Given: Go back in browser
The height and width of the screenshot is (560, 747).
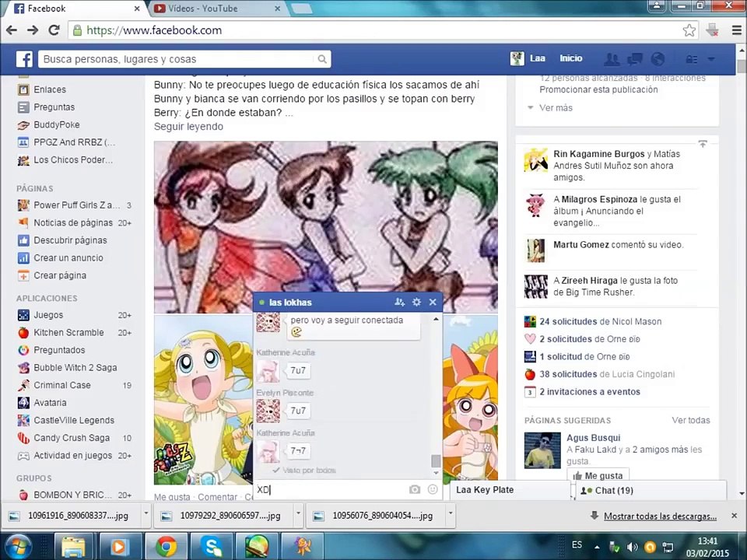Looking at the screenshot, I should pyautogui.click(x=12, y=30).
